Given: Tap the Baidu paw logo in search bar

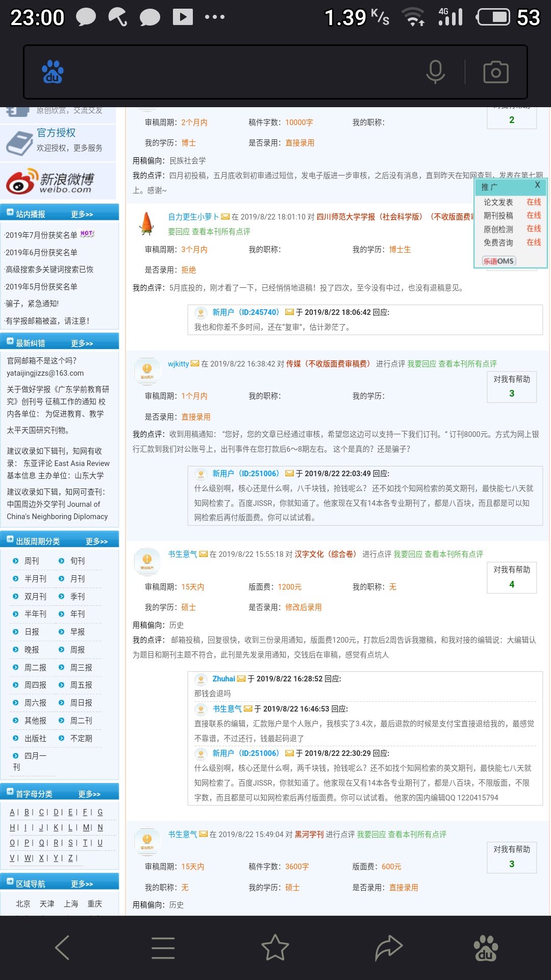Looking at the screenshot, I should coord(53,72).
